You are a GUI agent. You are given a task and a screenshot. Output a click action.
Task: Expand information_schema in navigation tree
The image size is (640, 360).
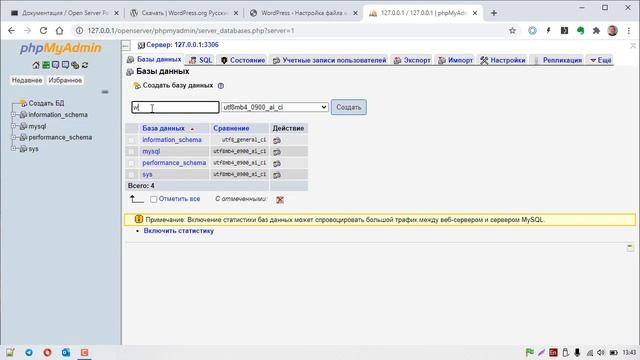click(x=13, y=115)
